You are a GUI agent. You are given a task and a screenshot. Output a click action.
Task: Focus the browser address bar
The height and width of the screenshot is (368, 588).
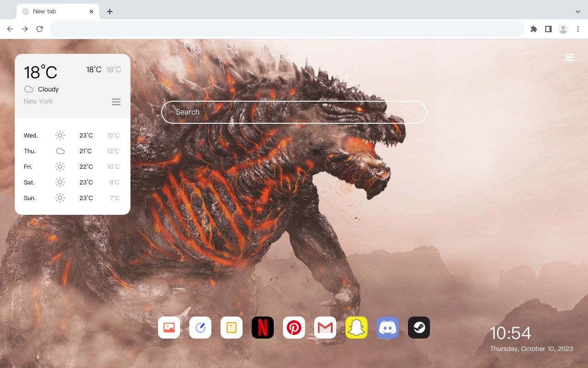pyautogui.click(x=287, y=29)
